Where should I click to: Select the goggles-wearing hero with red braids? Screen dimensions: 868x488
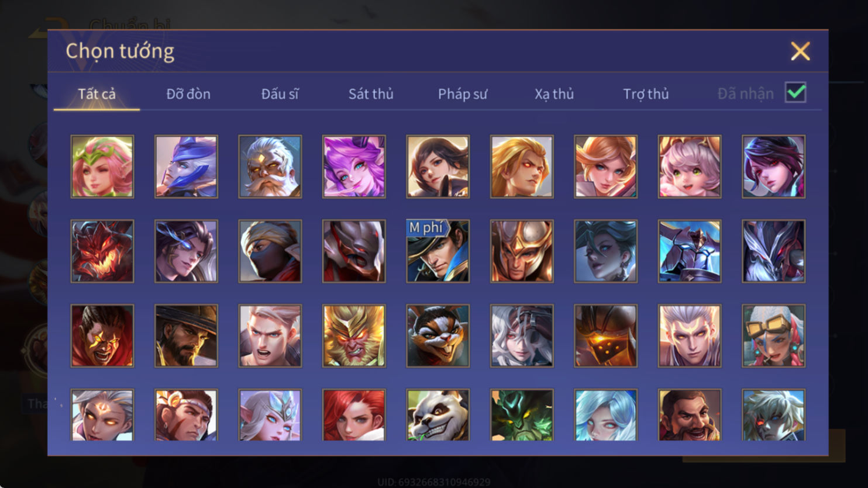[x=774, y=335]
